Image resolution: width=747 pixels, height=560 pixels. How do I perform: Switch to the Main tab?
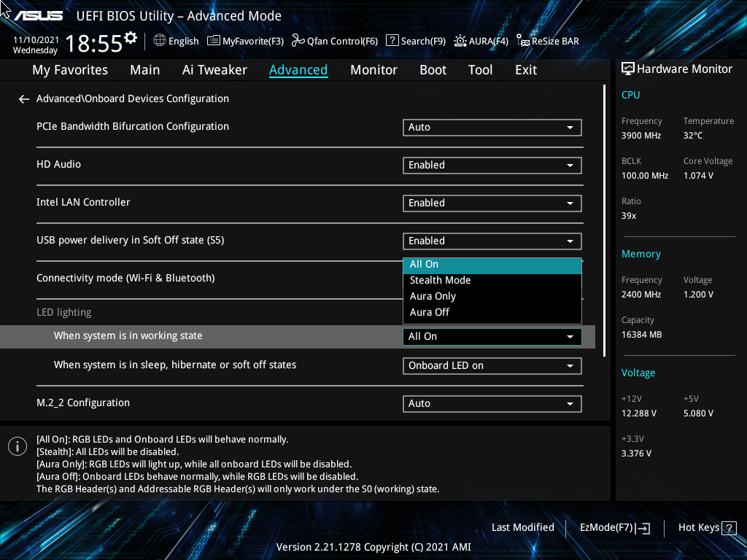pos(145,70)
